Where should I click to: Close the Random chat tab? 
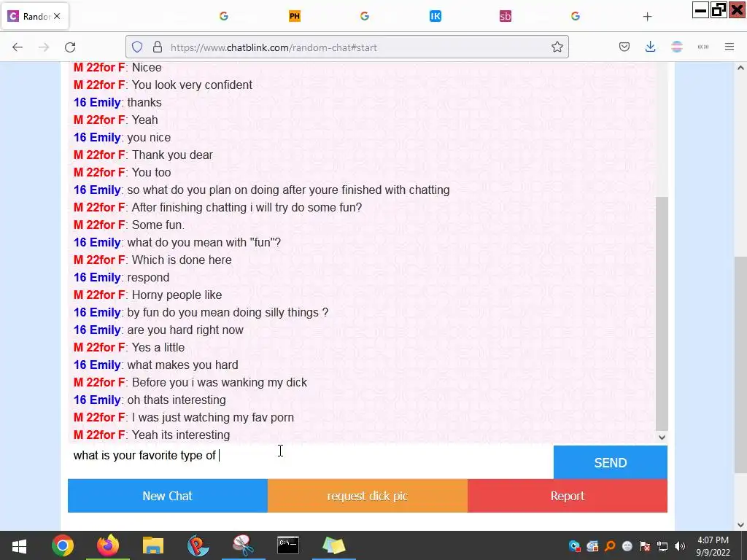pos(57,16)
